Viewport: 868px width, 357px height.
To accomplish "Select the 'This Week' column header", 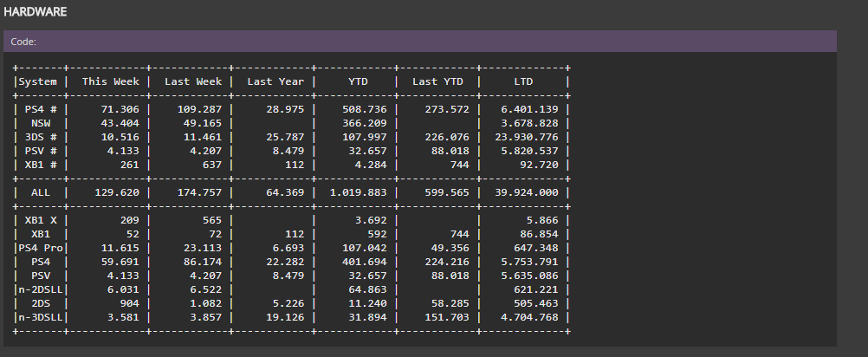I will [111, 81].
